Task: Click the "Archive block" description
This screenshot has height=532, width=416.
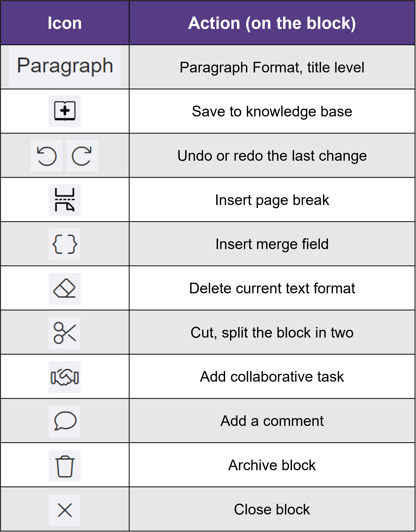Action: coord(272,465)
